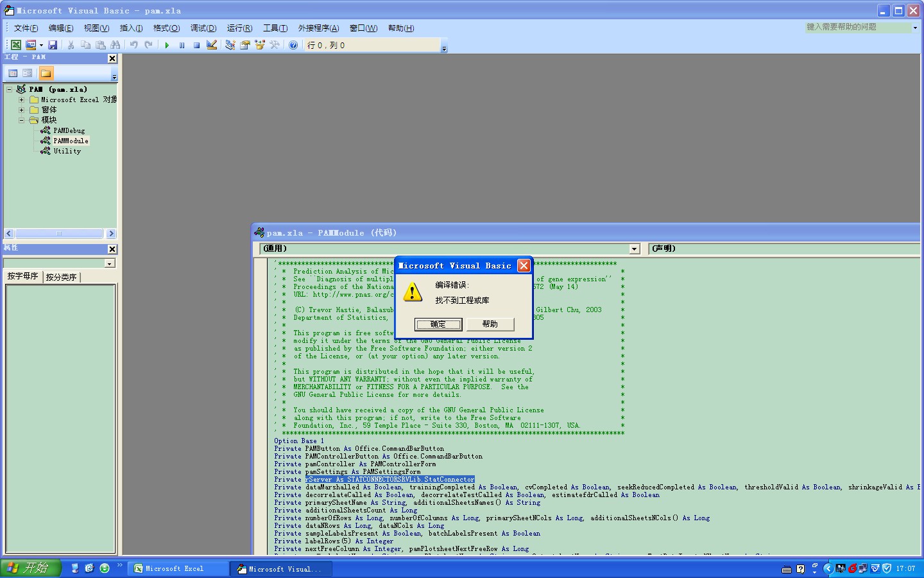The image size is (924, 578).
Task: Open the 编辑 (Edit) menu
Action: [x=61, y=28]
